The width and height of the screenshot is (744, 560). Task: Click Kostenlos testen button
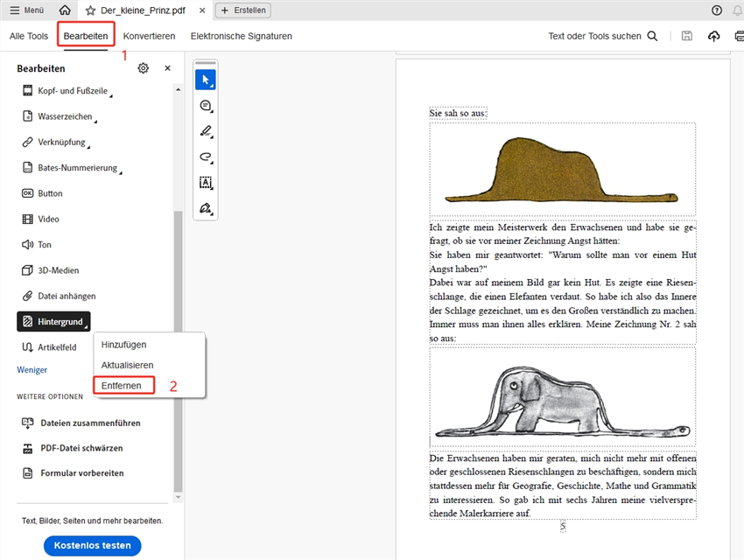click(x=93, y=545)
